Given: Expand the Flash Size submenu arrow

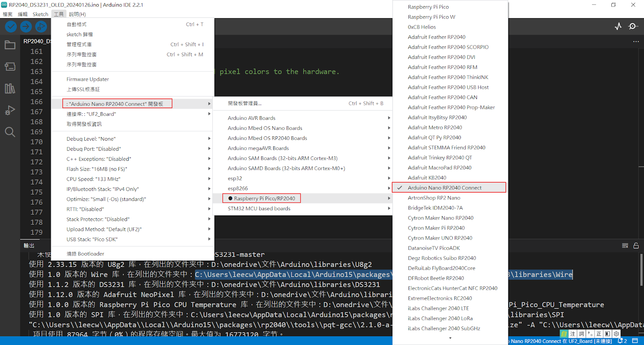Looking at the screenshot, I should point(209,169).
